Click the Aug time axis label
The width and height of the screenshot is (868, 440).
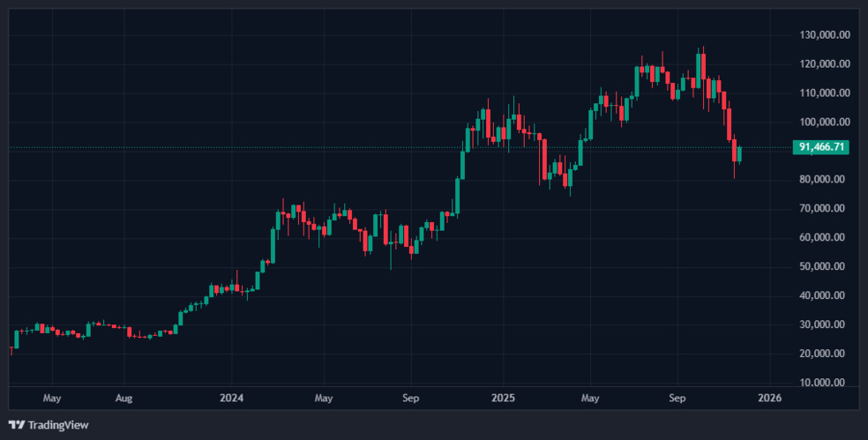tap(124, 399)
